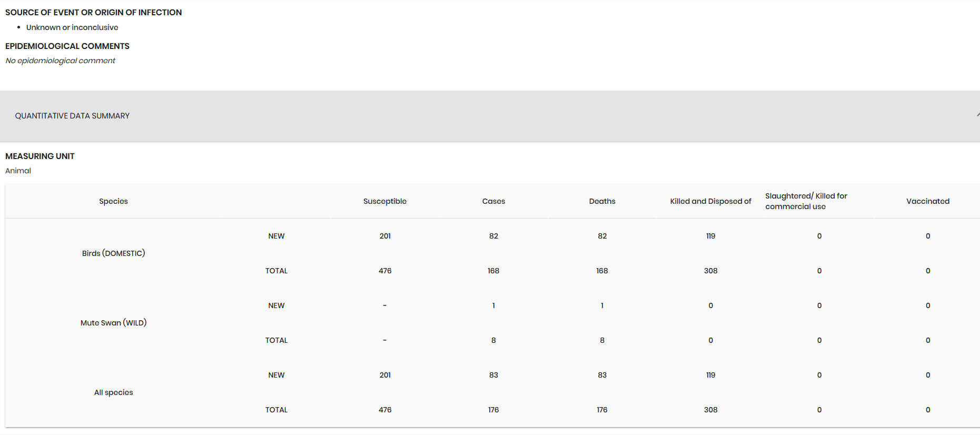Click the Species column header
This screenshot has width=980, height=435.
113,201
